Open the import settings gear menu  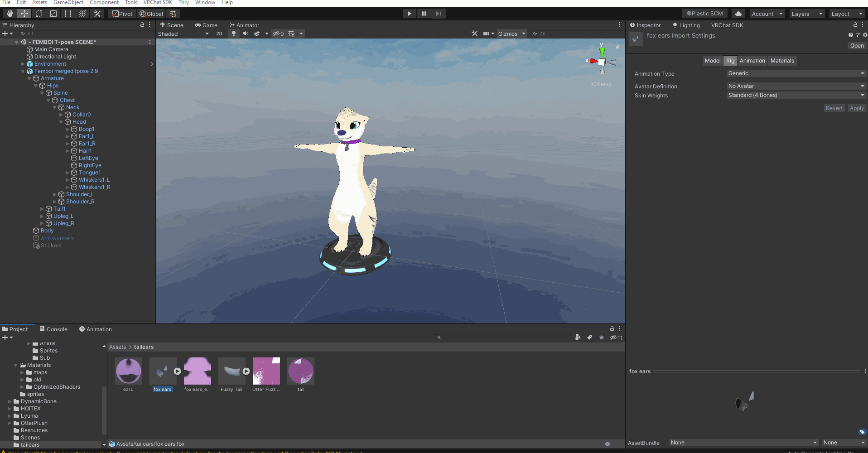tap(865, 35)
